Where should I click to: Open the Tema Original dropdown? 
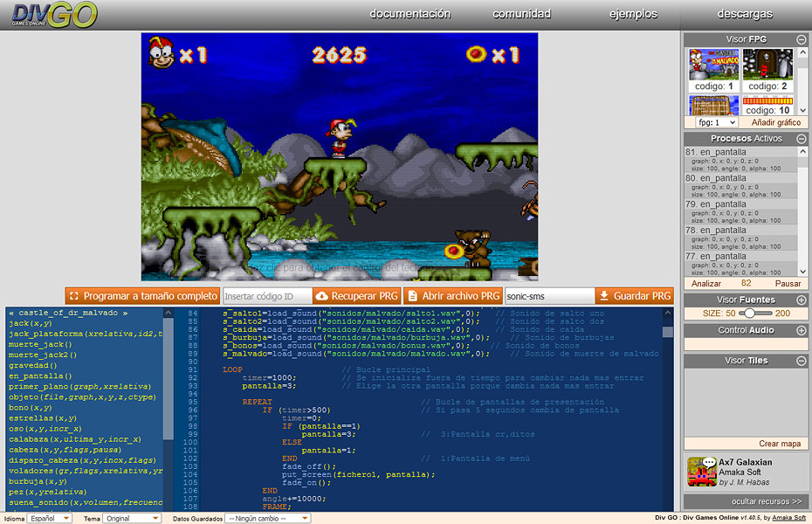132,518
